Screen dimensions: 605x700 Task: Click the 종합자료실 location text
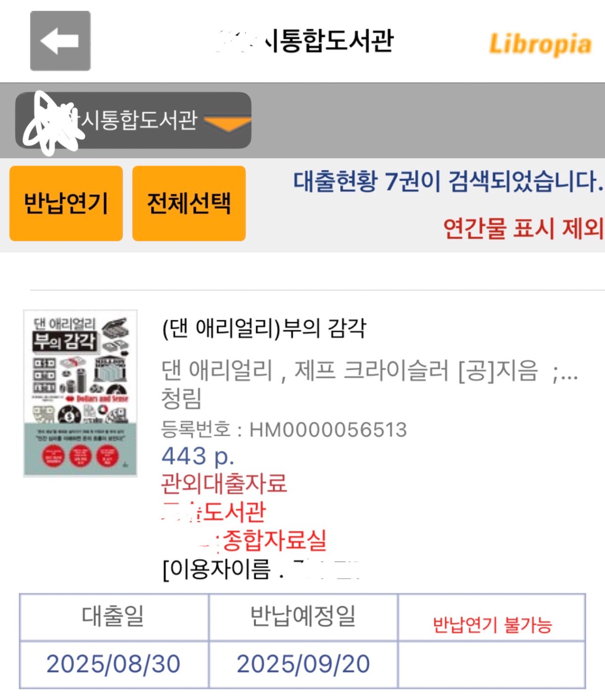tap(275, 540)
